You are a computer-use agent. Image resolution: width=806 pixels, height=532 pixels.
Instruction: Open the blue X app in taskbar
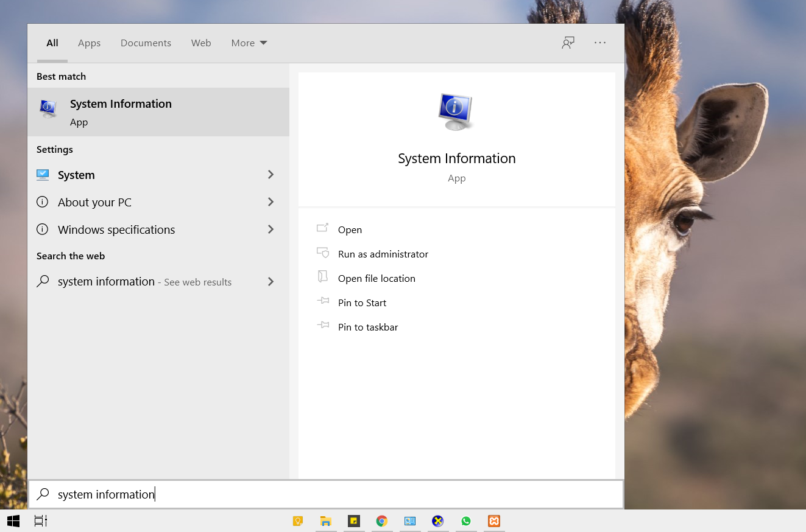click(x=438, y=521)
